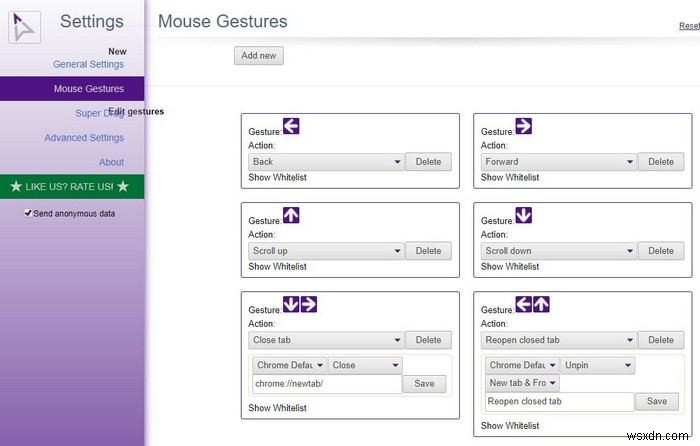Switch to General Settings section

click(x=88, y=64)
